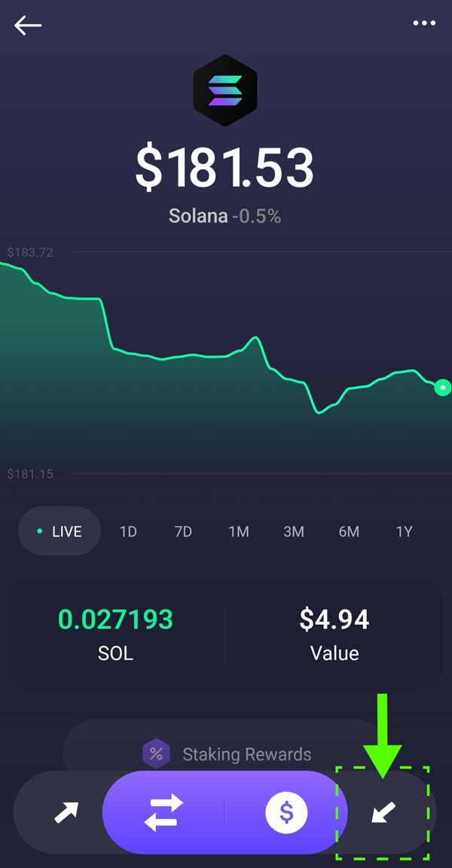The image size is (452, 868).
Task: Tap the receive arrow pointing down-left
Action: click(x=383, y=812)
